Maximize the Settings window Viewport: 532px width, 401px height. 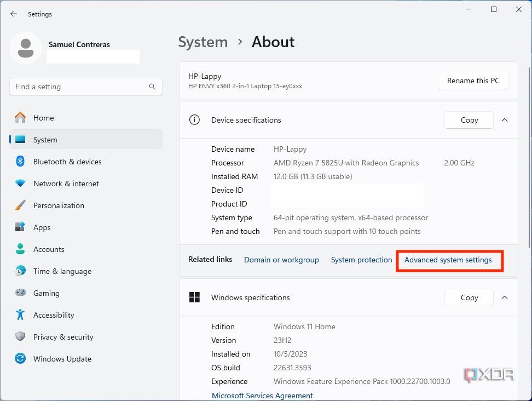tap(494, 9)
